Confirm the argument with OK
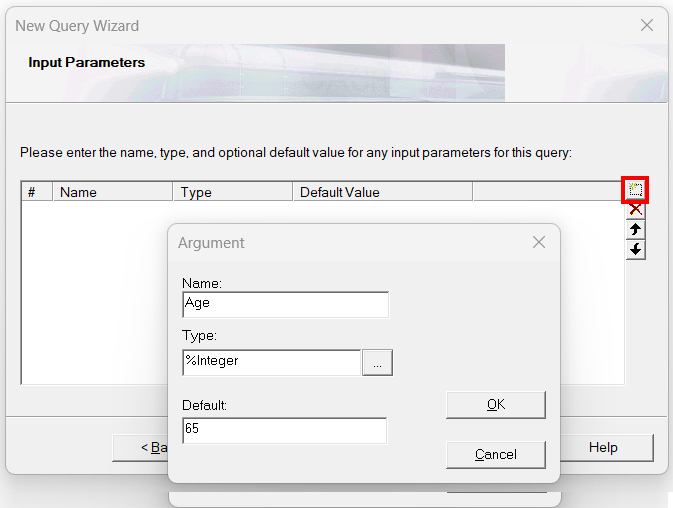 tap(495, 404)
